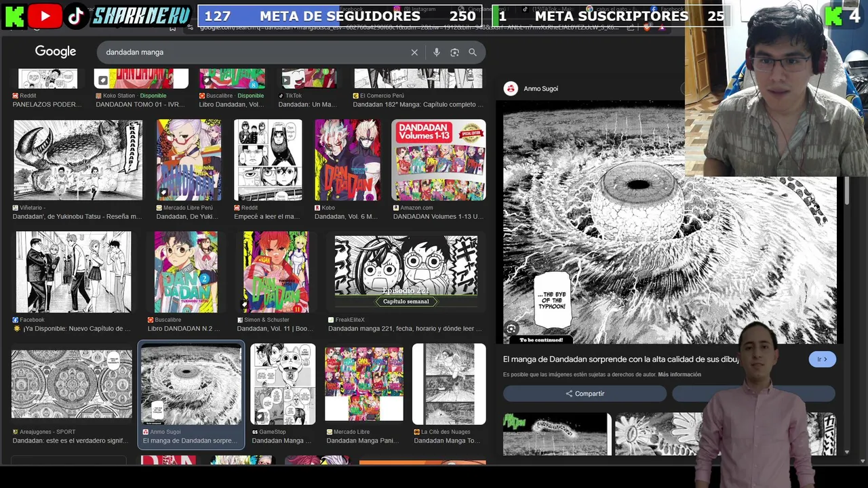Click the 'Simon & Schuster' source label
The width and height of the screenshot is (868, 488).
point(267,320)
